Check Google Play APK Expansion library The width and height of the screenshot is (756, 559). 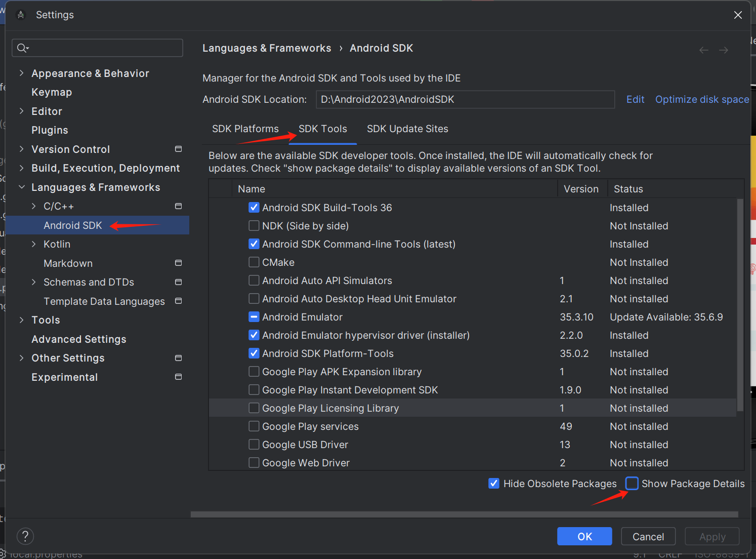pyautogui.click(x=254, y=372)
